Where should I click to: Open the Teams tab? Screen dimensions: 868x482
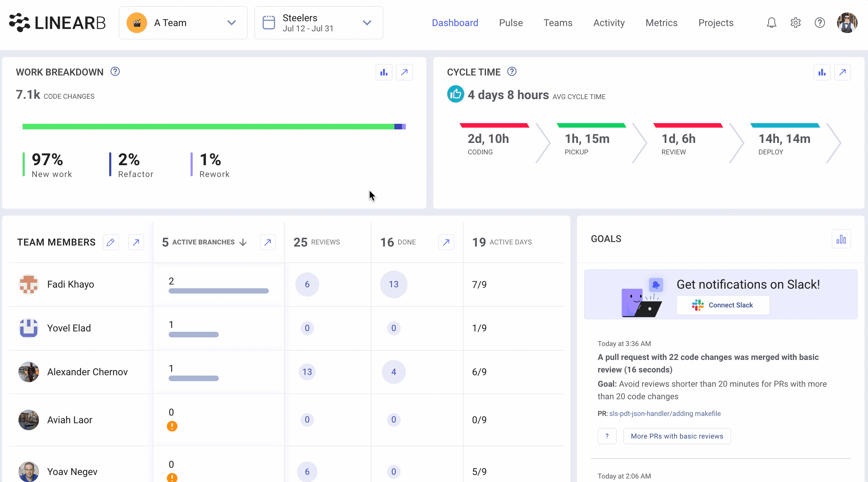pos(558,23)
